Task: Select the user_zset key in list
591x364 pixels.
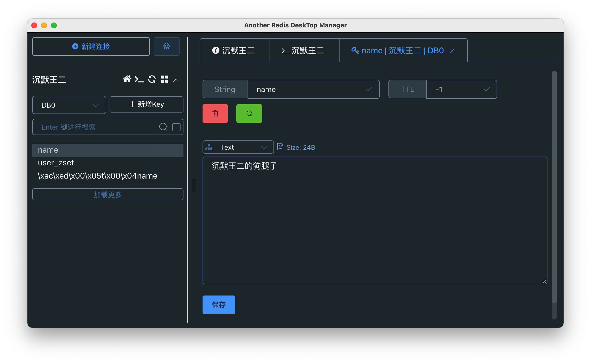Action: click(x=56, y=163)
